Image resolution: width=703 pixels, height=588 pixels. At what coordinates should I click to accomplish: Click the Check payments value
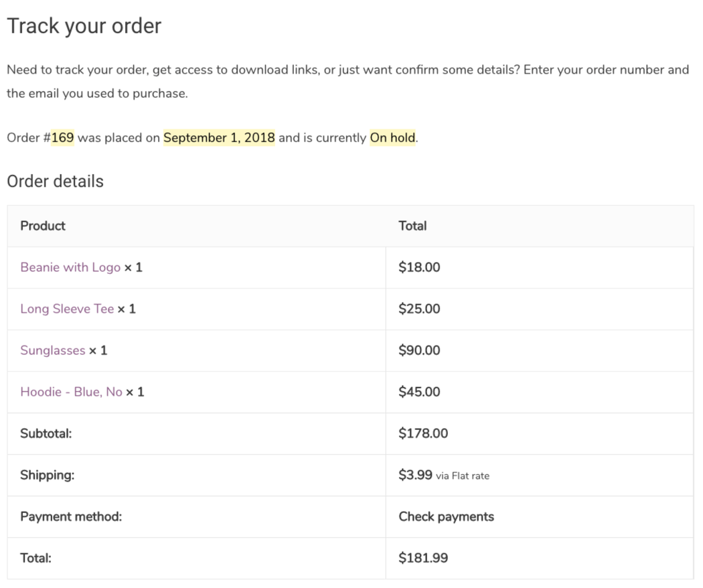(x=446, y=516)
